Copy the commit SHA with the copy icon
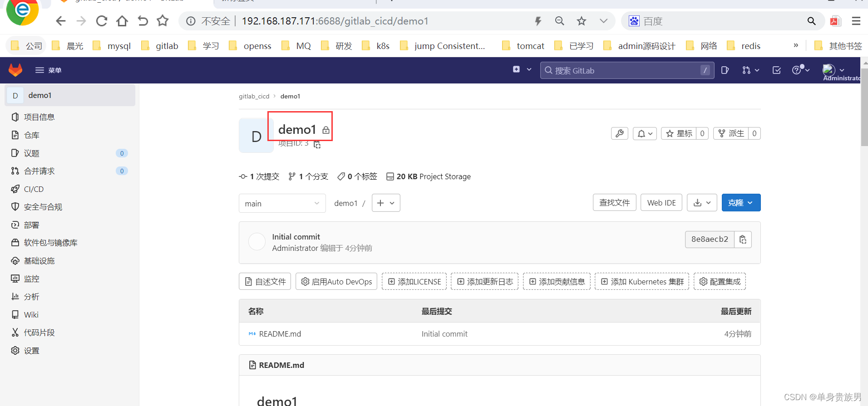The height and width of the screenshot is (406, 868). (743, 239)
